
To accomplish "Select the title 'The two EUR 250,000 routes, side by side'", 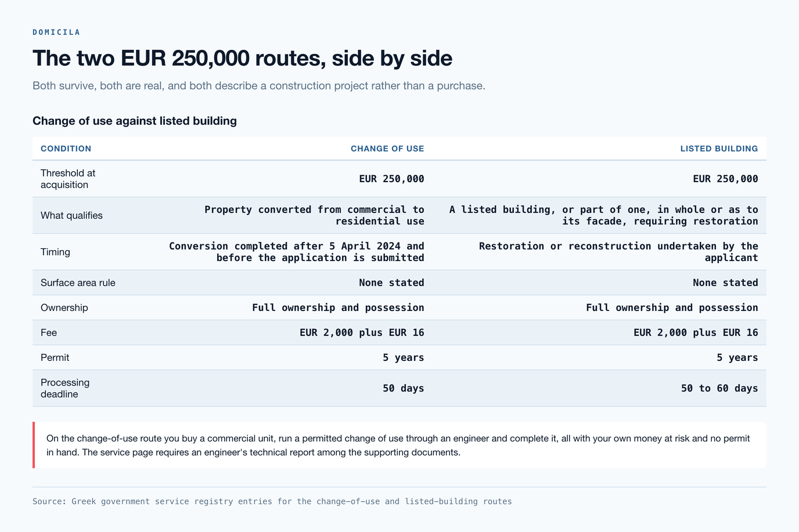I will point(242,58).
